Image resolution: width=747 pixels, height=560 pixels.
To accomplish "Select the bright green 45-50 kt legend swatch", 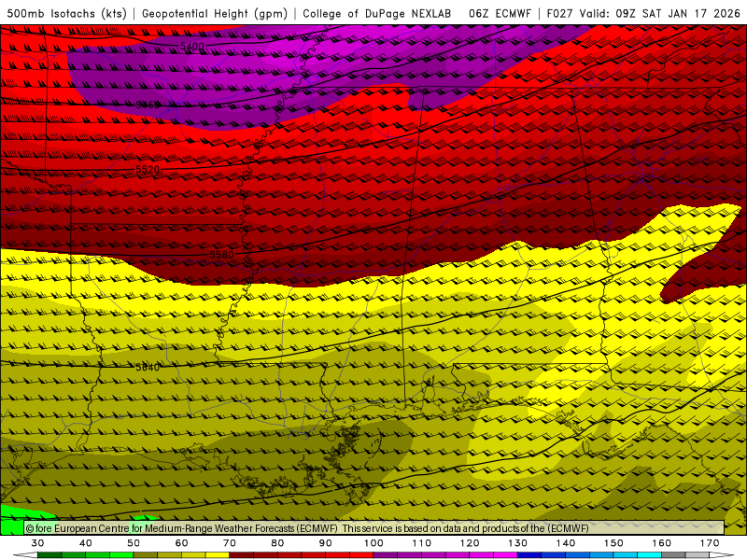I will (x=121, y=555).
